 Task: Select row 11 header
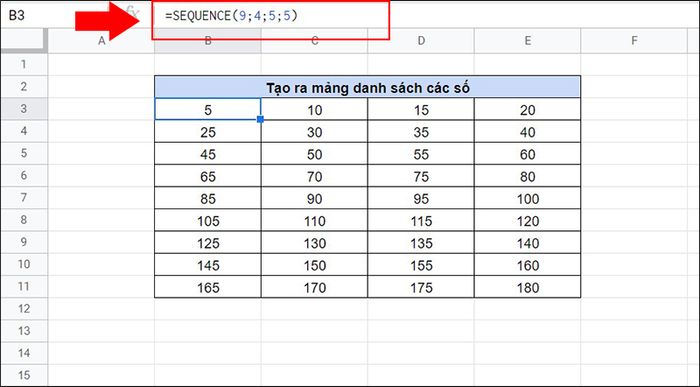pos(24,287)
